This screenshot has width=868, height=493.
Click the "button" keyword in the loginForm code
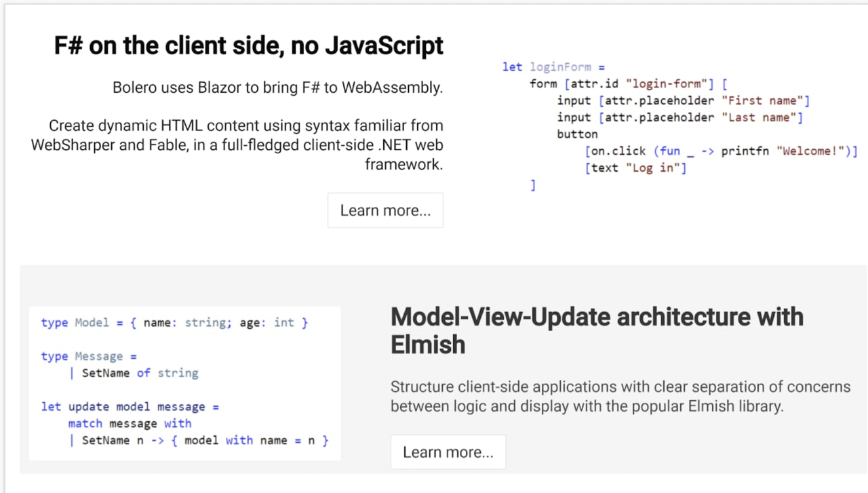(x=577, y=134)
